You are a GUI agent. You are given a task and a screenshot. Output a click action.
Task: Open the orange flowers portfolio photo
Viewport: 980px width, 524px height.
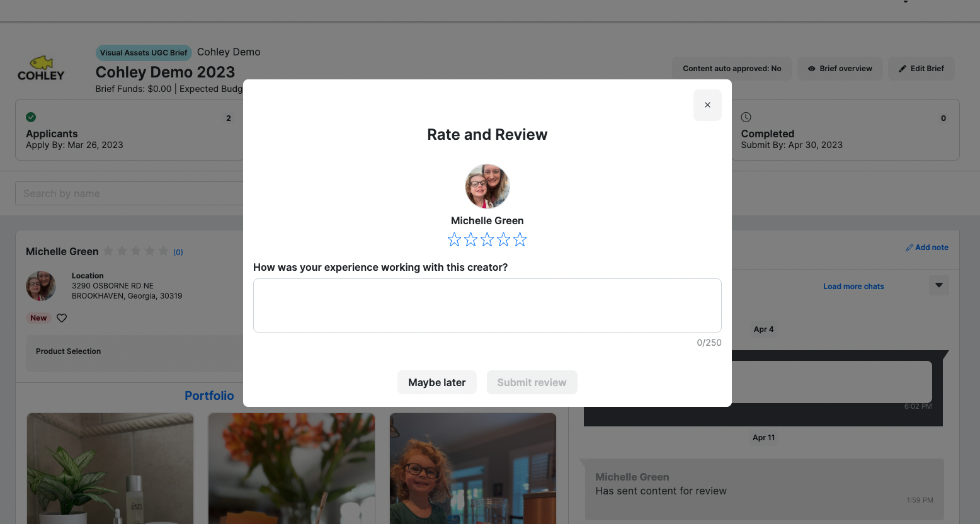coord(292,469)
